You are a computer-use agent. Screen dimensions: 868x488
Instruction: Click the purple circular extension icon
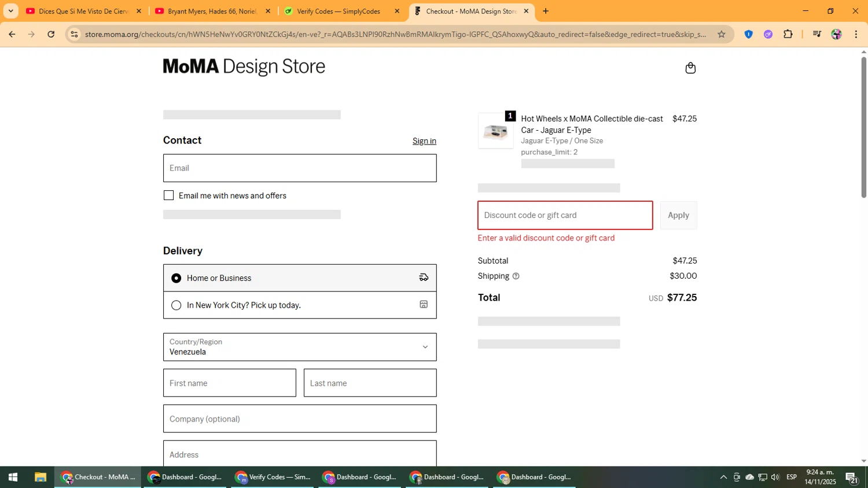[768, 34]
